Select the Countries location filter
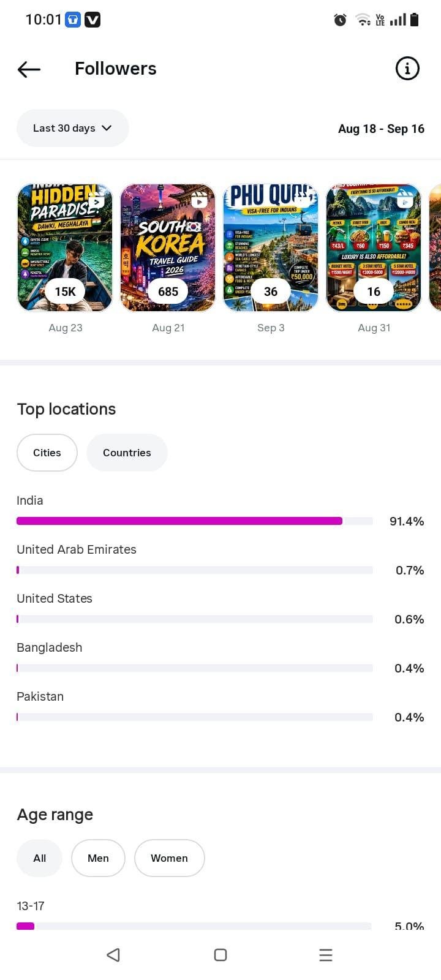 pos(127,453)
